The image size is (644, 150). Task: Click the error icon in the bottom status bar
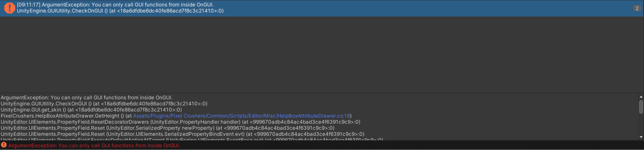click(4, 145)
